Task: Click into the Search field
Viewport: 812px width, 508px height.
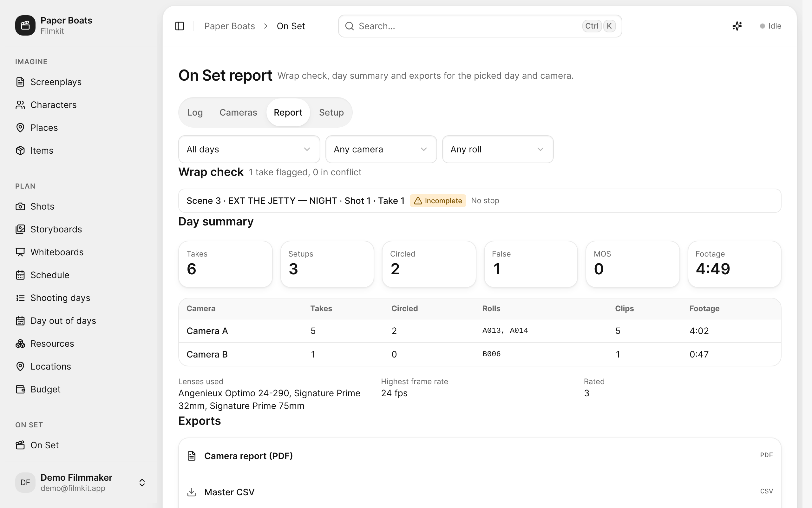Action: point(480,26)
